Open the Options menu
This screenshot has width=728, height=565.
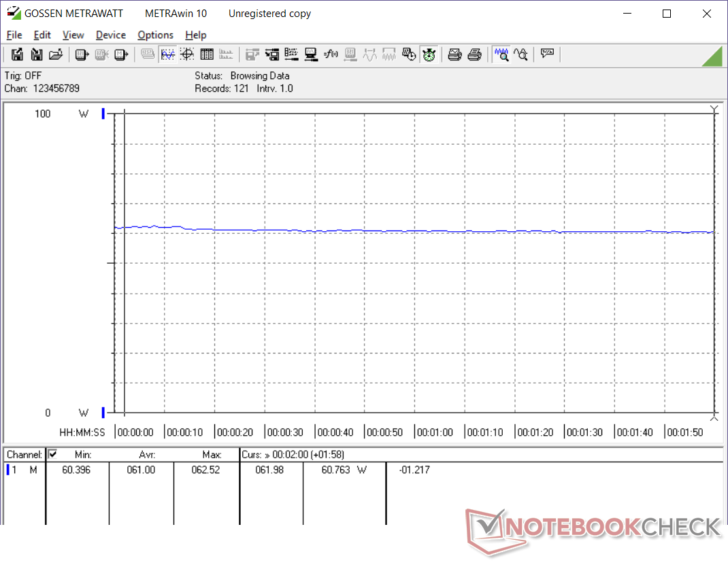(x=156, y=35)
